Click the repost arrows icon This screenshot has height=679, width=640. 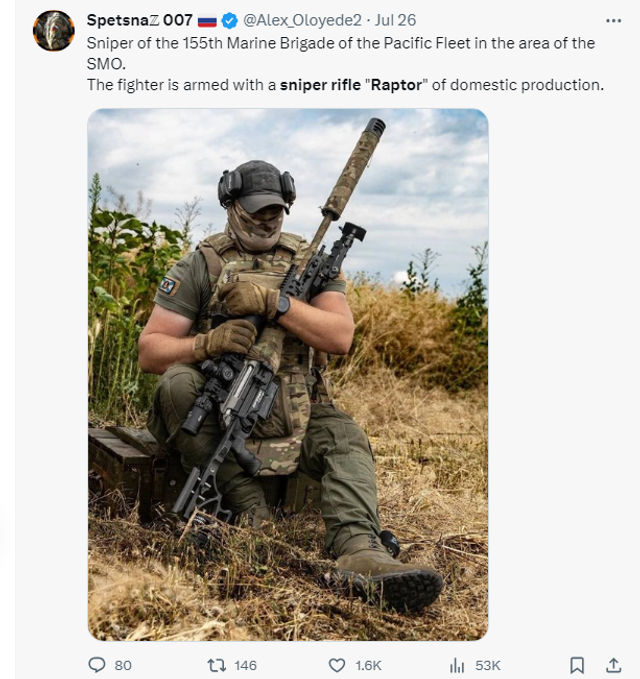pyautogui.click(x=215, y=665)
